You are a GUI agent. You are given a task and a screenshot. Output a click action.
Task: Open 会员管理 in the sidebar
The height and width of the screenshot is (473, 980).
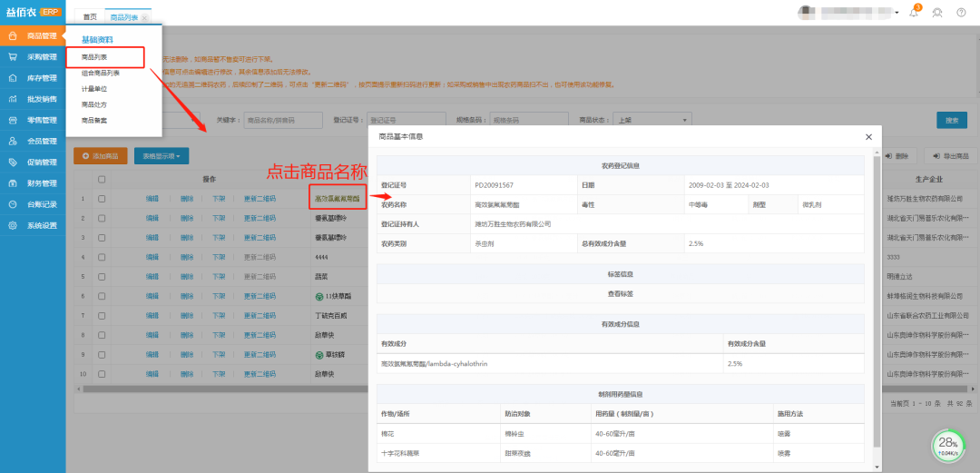pyautogui.click(x=33, y=142)
